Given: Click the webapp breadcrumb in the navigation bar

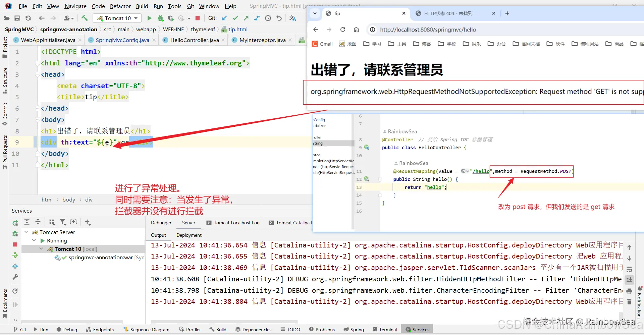Looking at the screenshot, I should pos(146,29).
